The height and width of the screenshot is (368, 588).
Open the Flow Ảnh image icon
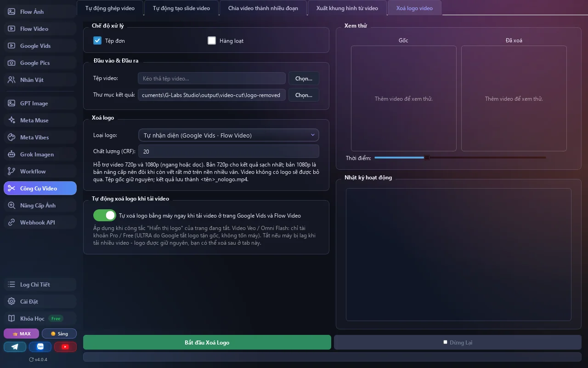click(11, 12)
